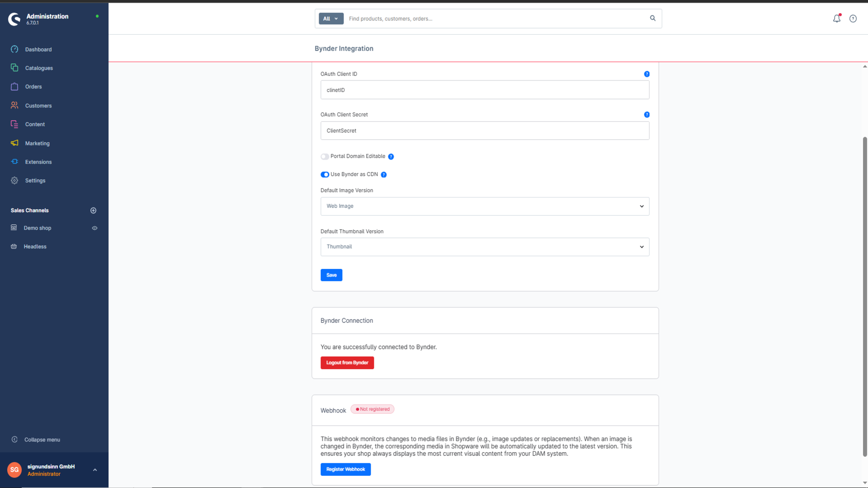Show help for Portal Domain Editable

point(391,157)
